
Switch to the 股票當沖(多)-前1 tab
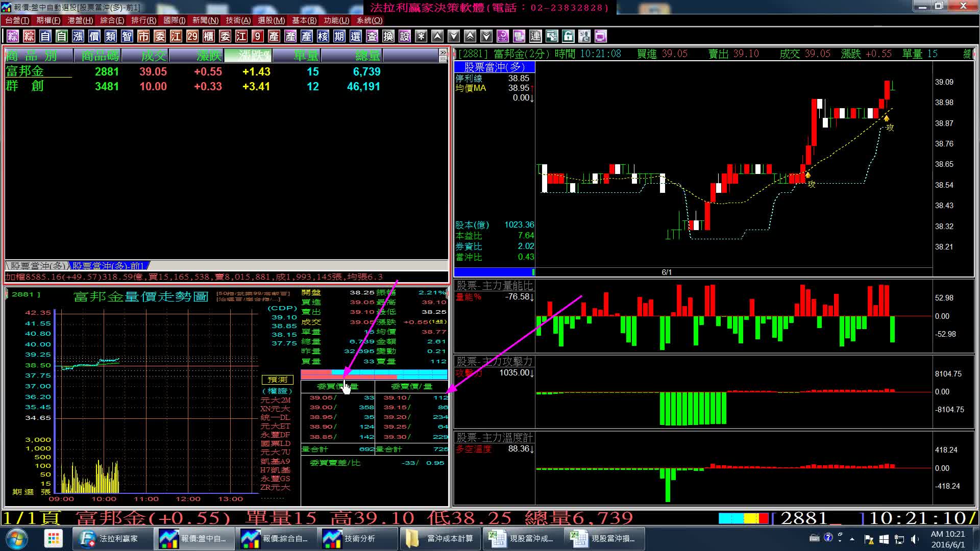click(x=108, y=266)
